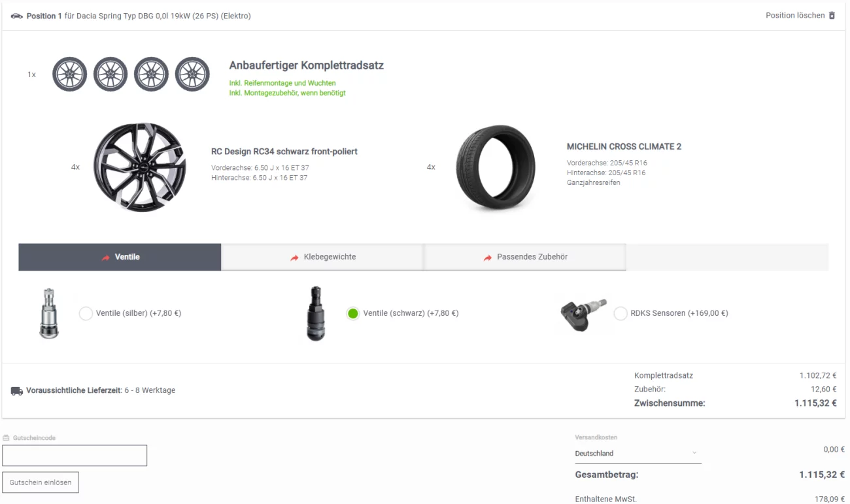Click the red arrow icon on Passendes Zubehör tab
Viewport: 850px width, 504px height.
tap(488, 258)
